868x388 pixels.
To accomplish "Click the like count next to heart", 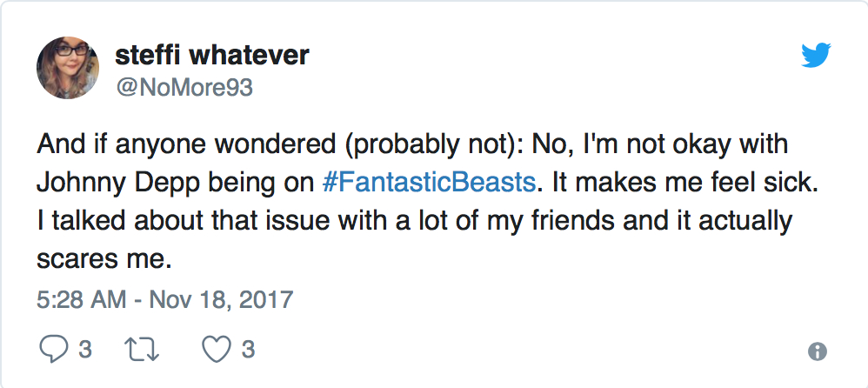I will point(248,350).
